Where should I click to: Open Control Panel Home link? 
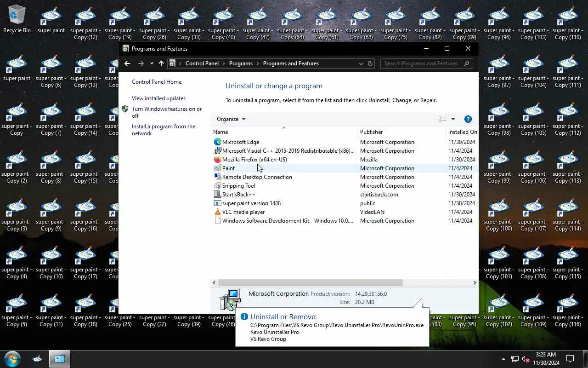tap(157, 82)
